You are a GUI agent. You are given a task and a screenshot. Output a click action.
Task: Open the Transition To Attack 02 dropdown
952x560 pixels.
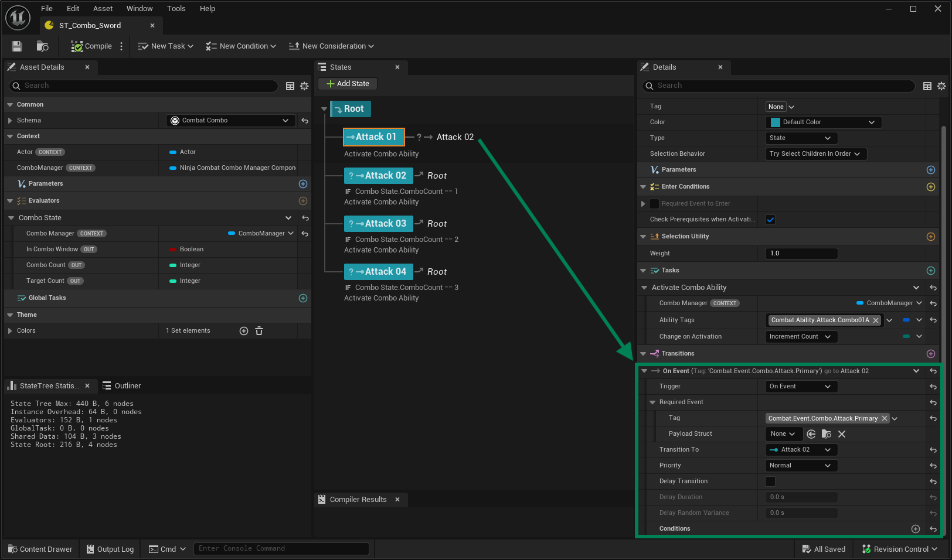801,450
